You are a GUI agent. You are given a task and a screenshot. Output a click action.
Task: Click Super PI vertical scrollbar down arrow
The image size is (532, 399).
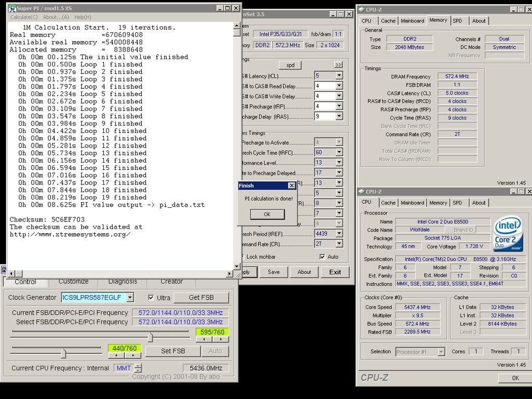click(x=236, y=267)
